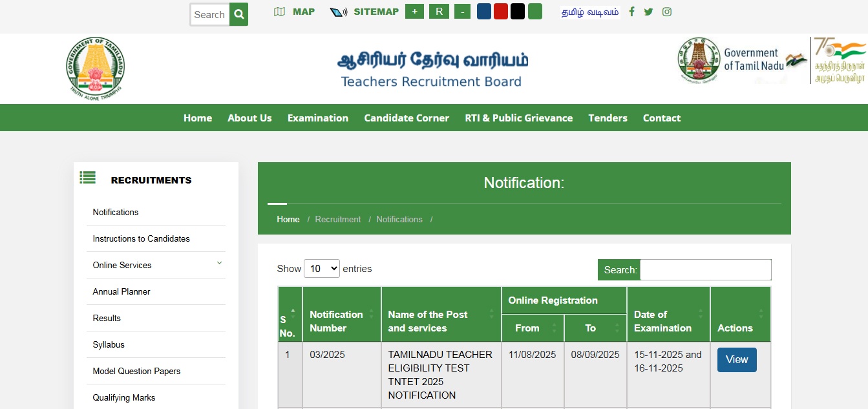Screen dimensions: 868x409
Task: Reset font size with the R button
Action: 439,12
